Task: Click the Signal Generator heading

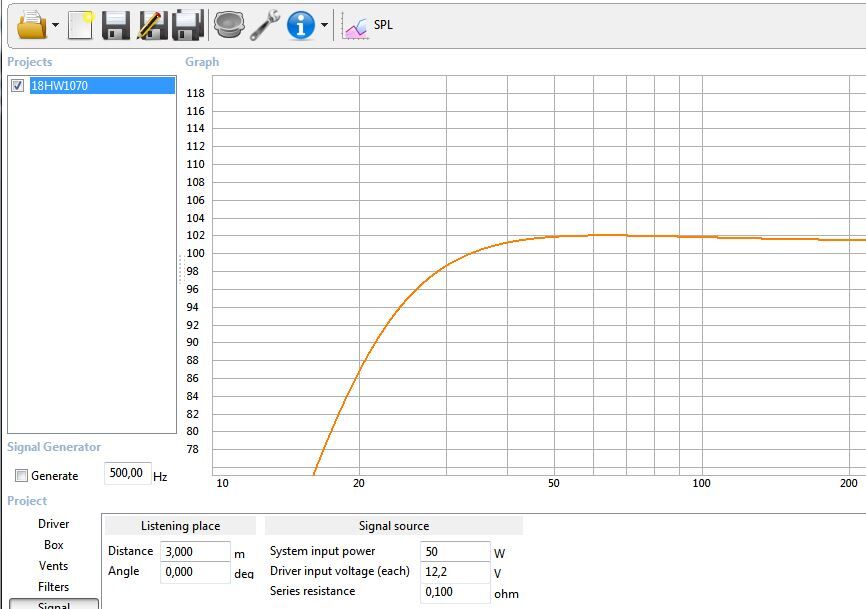Action: pyautogui.click(x=54, y=447)
